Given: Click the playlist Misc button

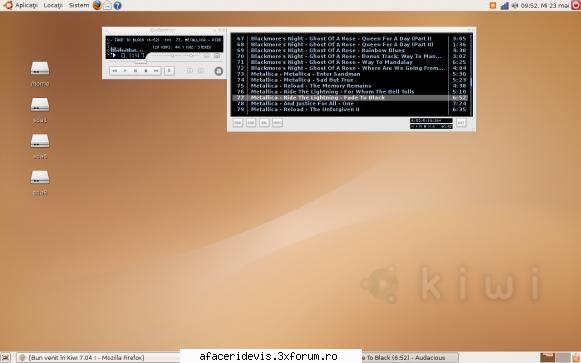Looking at the screenshot, I should click(278, 123).
